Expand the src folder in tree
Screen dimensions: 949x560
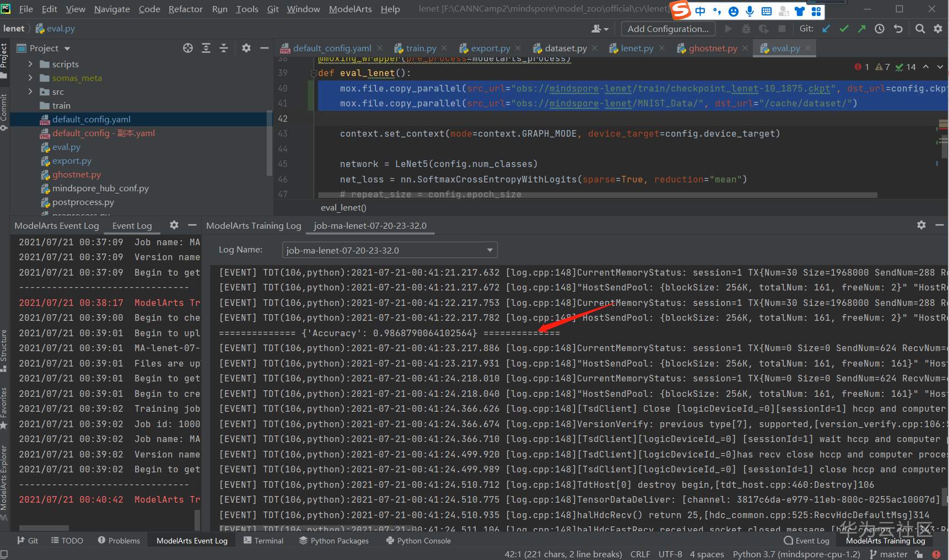[x=30, y=92]
